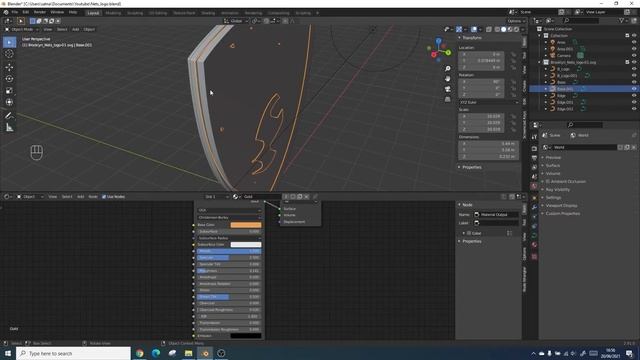Image resolution: width=640 pixels, height=360 pixels.
Task: Adjust the Metallic slider
Action: [x=229, y=251]
